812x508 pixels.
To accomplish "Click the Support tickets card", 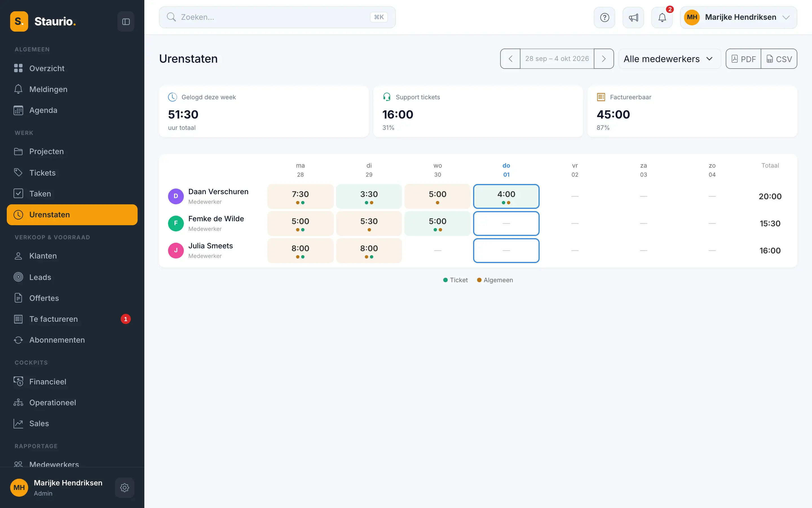I will (x=478, y=111).
